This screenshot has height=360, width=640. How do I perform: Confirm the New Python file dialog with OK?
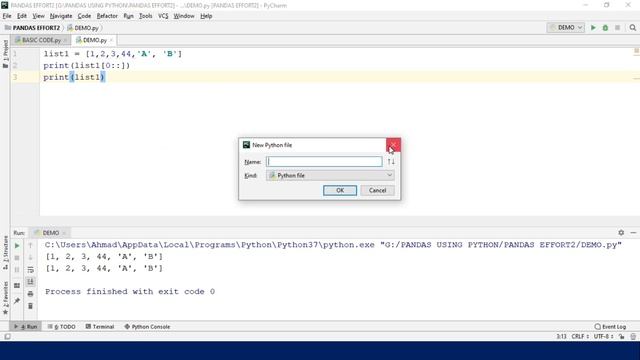(x=340, y=190)
